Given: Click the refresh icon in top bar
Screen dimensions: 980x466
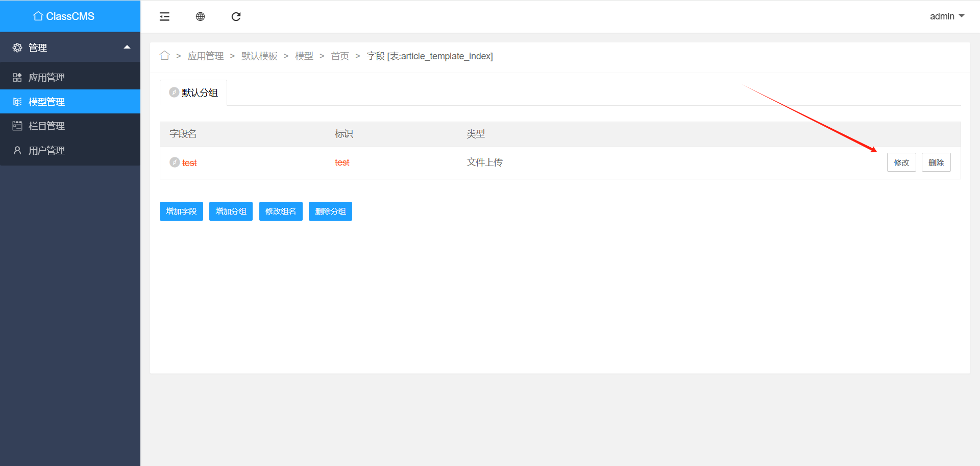Looking at the screenshot, I should pos(236,17).
